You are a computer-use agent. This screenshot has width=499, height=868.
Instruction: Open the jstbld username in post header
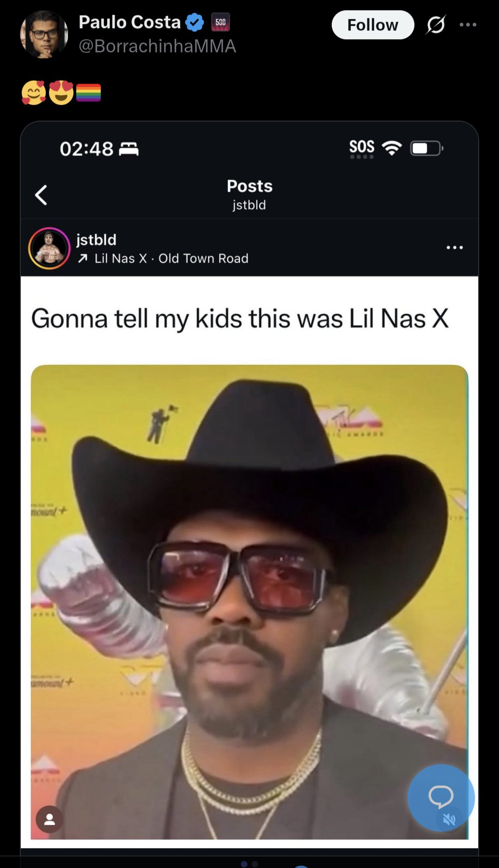coord(96,240)
